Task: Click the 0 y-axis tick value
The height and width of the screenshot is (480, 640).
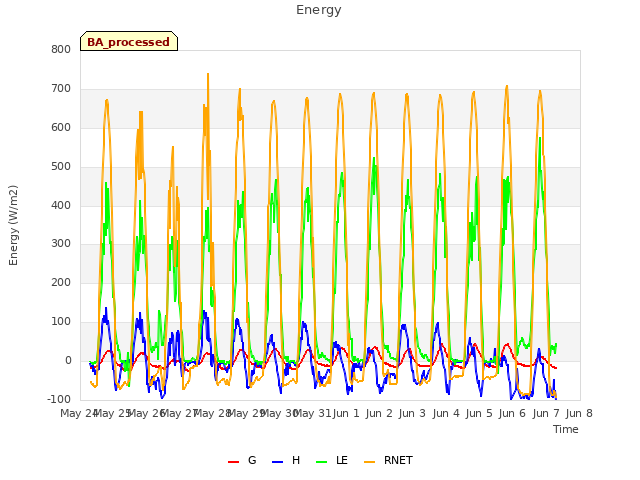Action: pyautogui.click(x=68, y=361)
